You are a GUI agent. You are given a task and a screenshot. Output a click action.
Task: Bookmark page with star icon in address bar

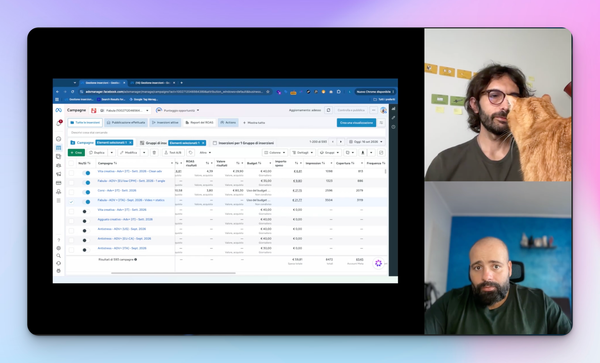[x=268, y=92]
